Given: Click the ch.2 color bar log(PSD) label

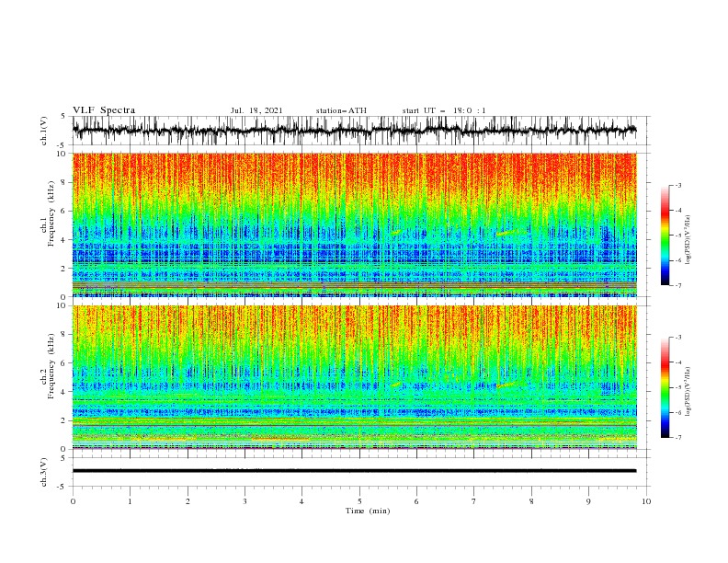Looking at the screenshot, I should [x=688, y=392].
